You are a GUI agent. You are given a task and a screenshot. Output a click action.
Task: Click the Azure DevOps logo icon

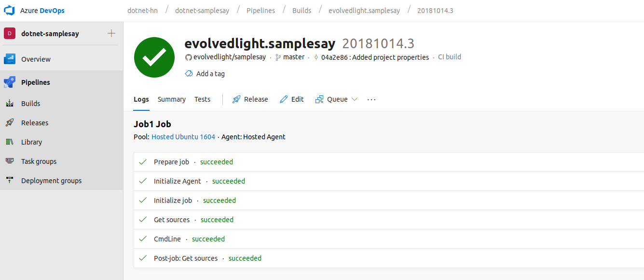click(x=10, y=11)
